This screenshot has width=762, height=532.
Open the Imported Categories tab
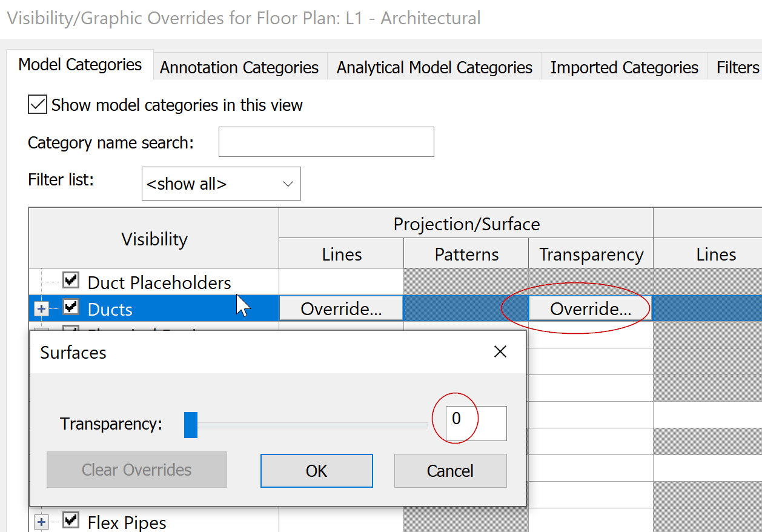click(x=623, y=67)
